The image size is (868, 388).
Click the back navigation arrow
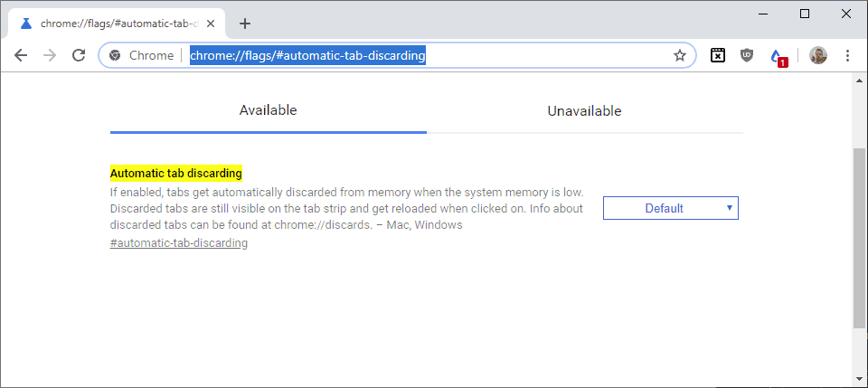point(21,55)
